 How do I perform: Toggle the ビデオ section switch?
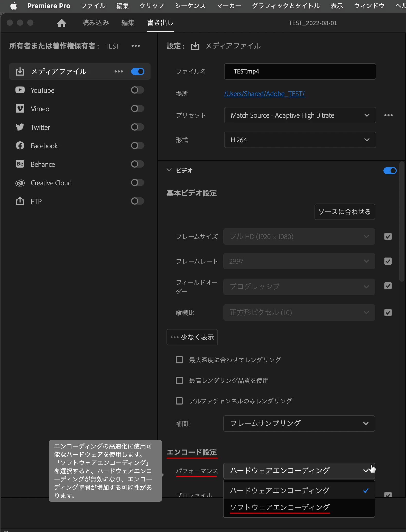click(x=390, y=171)
